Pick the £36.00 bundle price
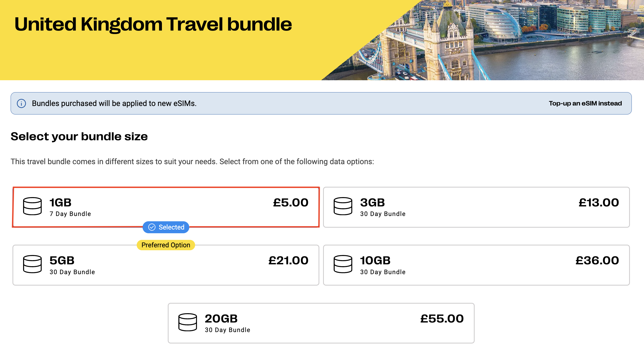 pyautogui.click(x=597, y=261)
